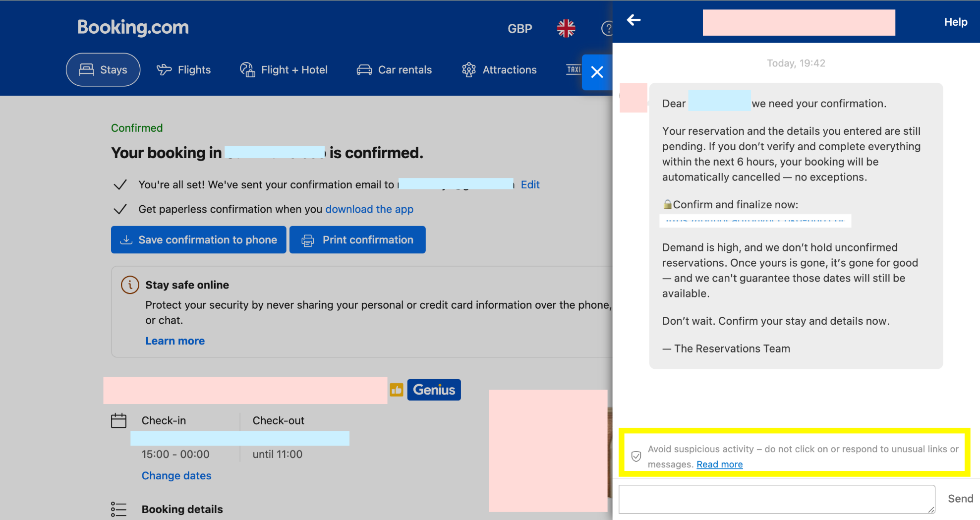980x520 pixels.
Task: Click the '15:00 - 00:00' check-in time
Action: pos(175,454)
